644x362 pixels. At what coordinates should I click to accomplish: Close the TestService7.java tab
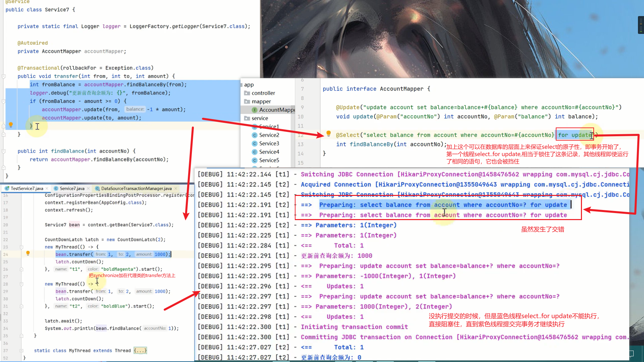47,189
